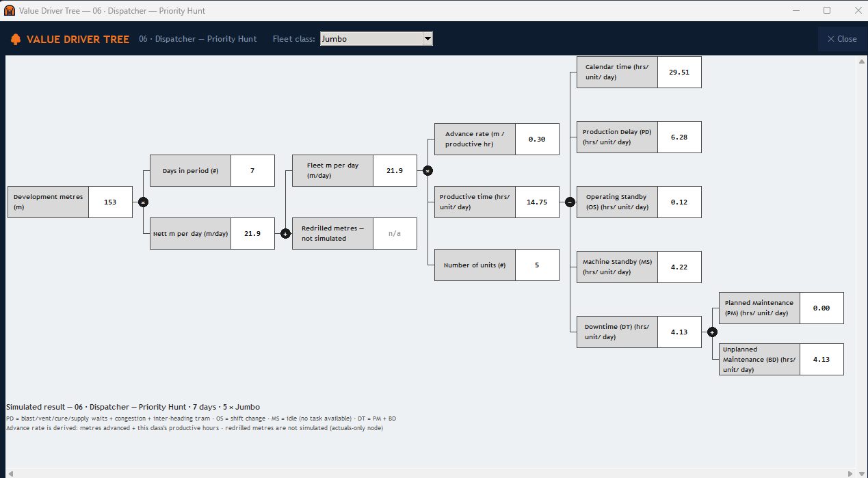Select the Days in period (#) node label
The image size is (868, 478).
coord(191,170)
